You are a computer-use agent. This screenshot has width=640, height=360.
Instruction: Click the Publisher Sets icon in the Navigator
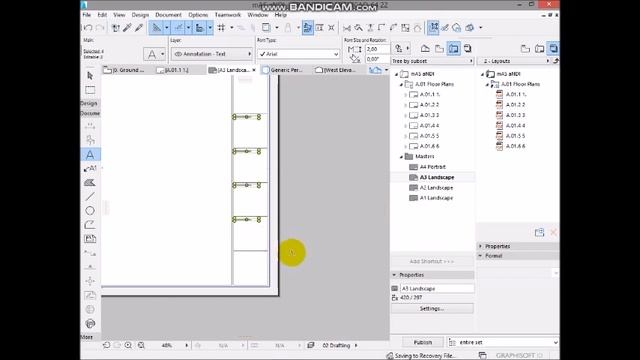point(468,49)
